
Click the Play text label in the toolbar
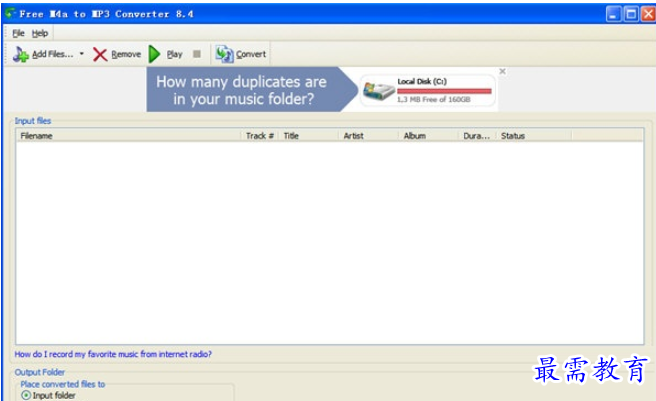pos(174,54)
